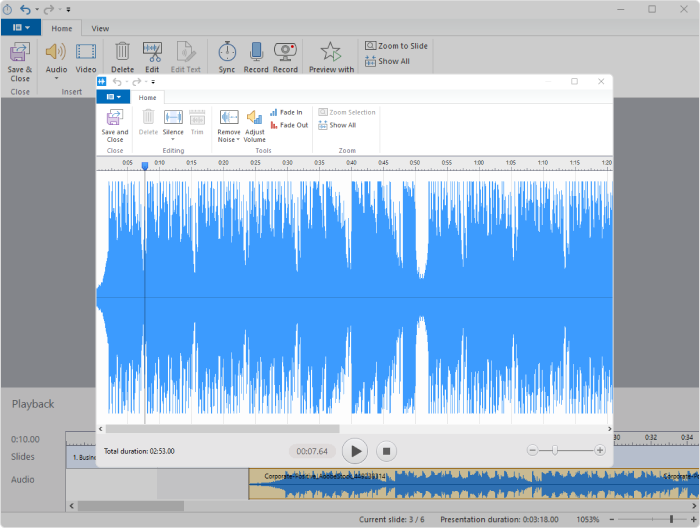The height and width of the screenshot is (528, 700).
Task: Select slide 1 Business clip in timeline
Action: click(x=81, y=457)
